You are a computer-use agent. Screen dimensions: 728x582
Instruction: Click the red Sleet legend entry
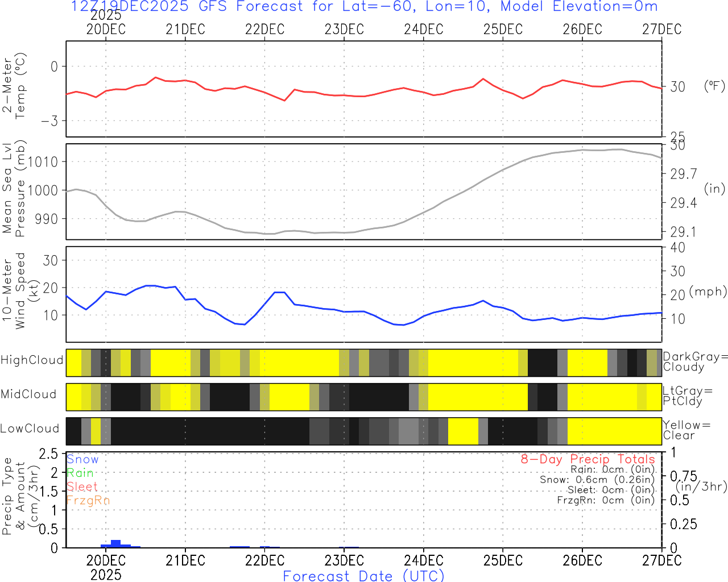pos(82,487)
